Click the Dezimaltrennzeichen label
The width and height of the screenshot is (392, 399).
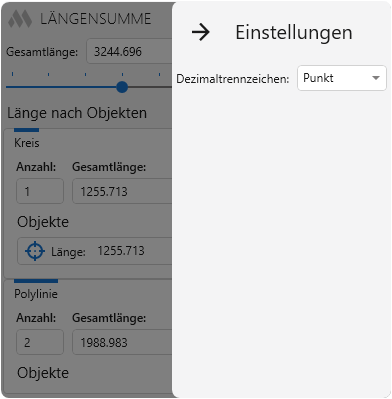233,79
